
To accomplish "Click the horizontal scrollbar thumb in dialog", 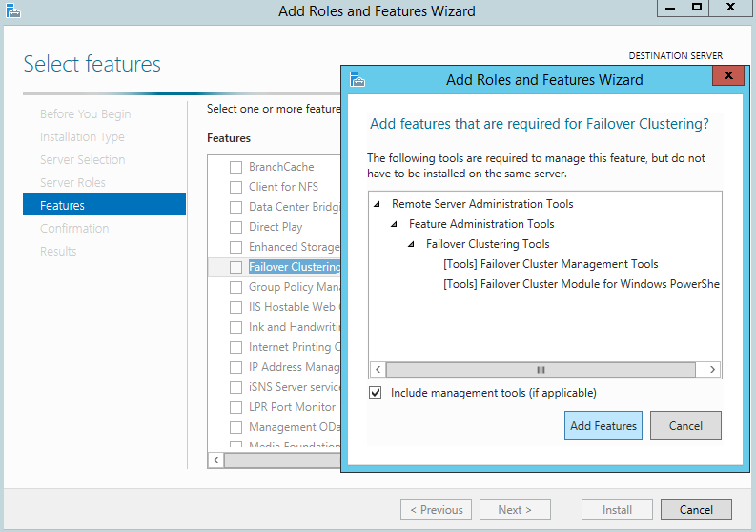I will [x=541, y=370].
